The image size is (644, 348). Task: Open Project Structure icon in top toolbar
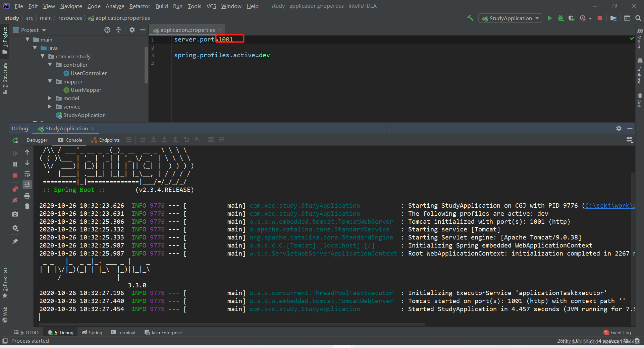point(613,18)
